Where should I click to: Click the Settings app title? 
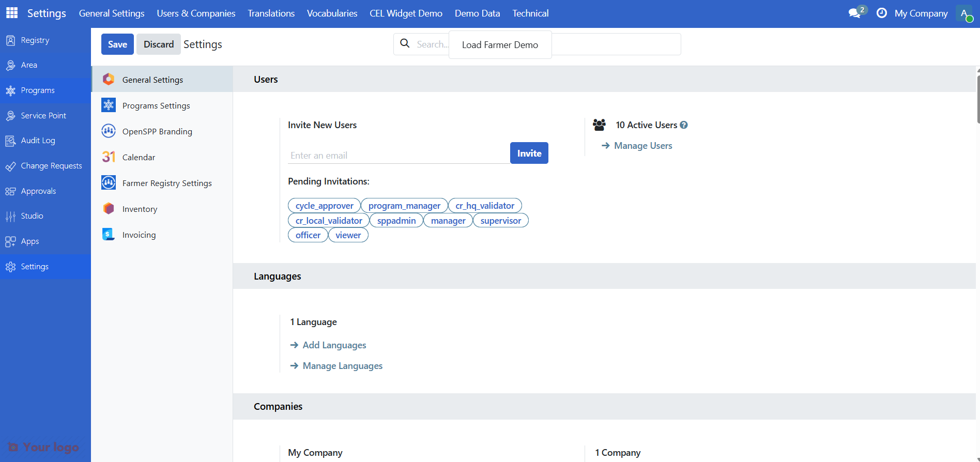(47, 13)
